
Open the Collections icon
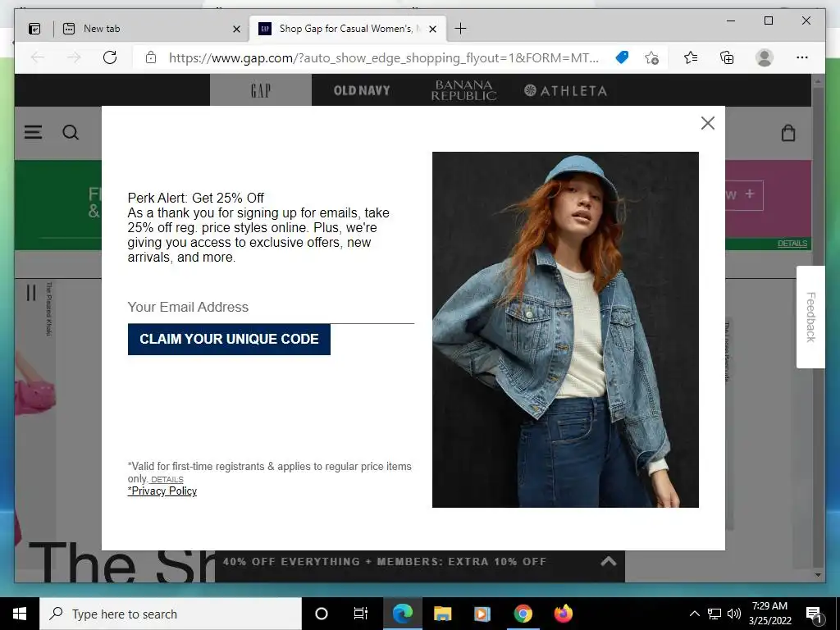(727, 57)
